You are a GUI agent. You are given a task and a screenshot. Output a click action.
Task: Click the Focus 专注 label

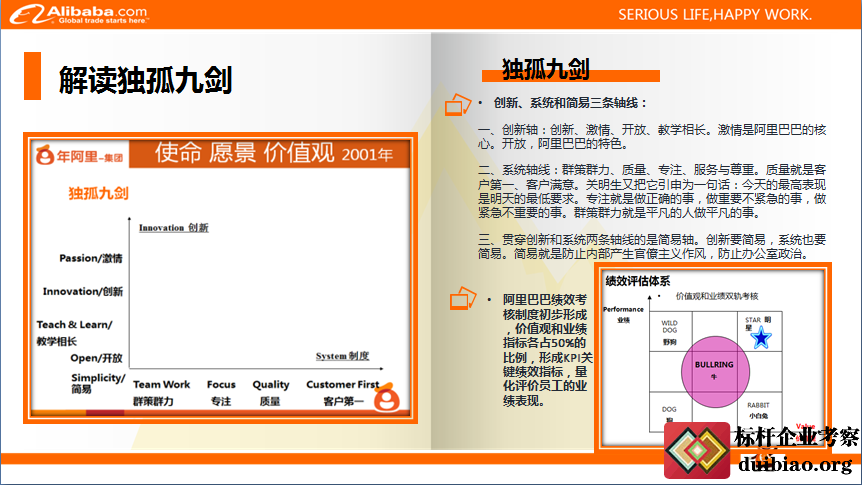pyautogui.click(x=221, y=393)
